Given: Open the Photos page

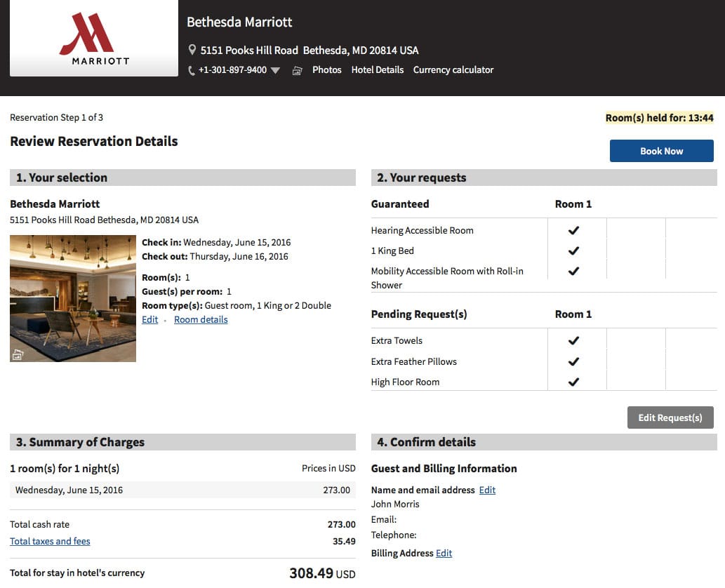Looking at the screenshot, I should [x=327, y=69].
